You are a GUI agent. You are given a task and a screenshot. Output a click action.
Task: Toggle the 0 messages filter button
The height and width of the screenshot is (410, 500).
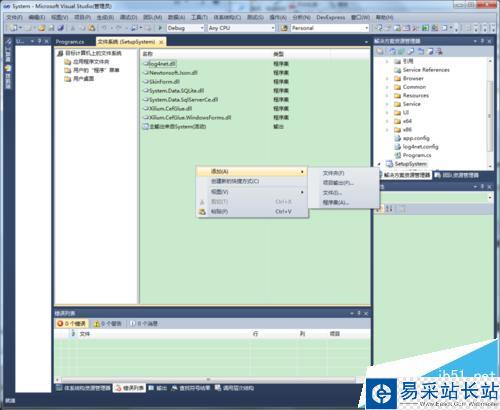(x=144, y=324)
